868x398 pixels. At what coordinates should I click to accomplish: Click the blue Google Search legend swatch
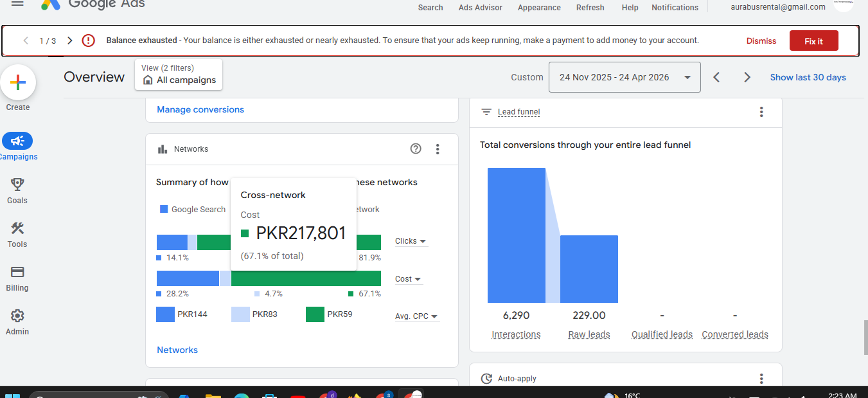point(164,208)
